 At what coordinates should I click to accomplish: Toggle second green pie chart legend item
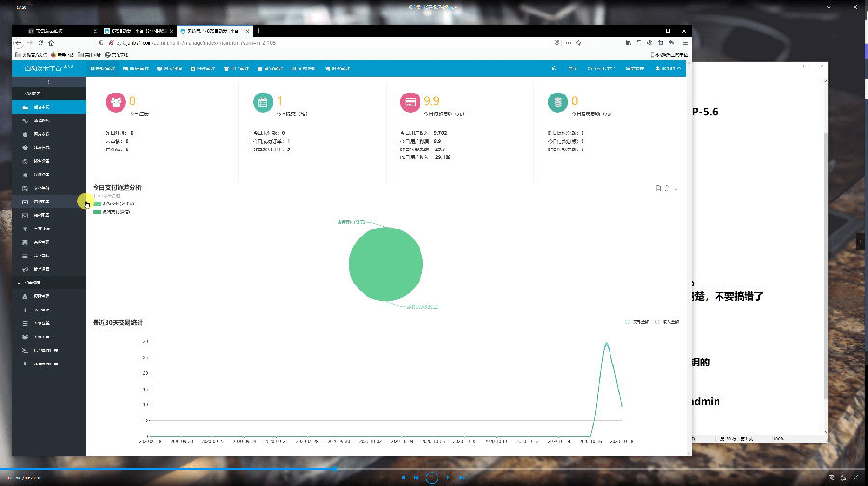[x=96, y=211]
